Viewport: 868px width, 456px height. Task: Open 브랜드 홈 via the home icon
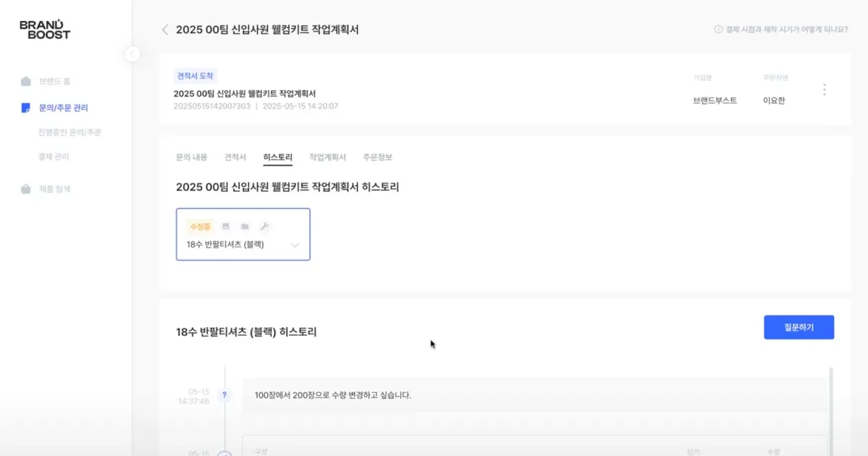[27, 80]
